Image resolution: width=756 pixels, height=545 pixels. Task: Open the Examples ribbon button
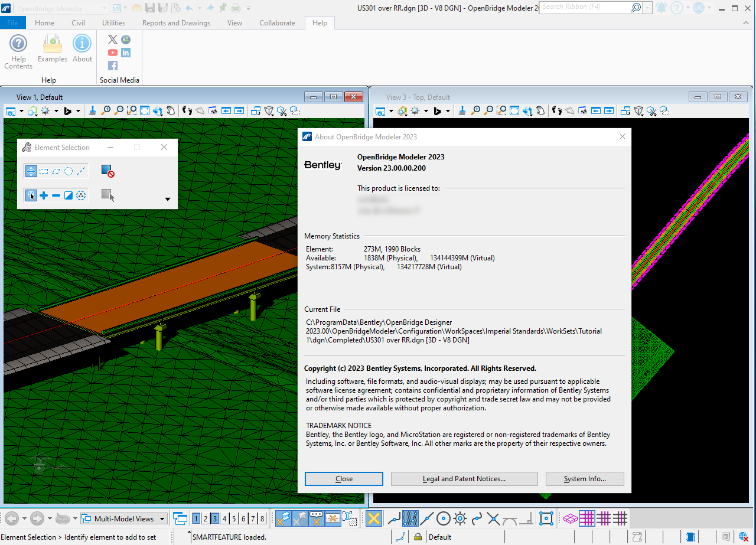(53, 48)
